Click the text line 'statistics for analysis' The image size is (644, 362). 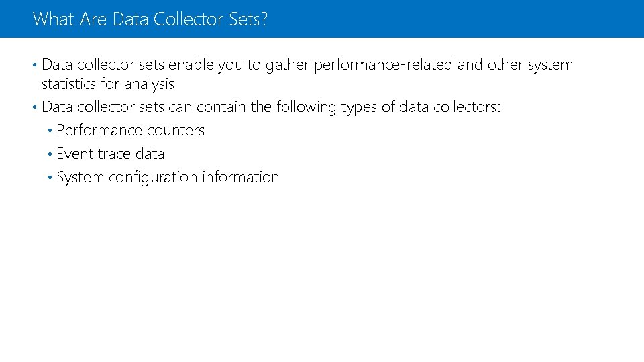point(107,84)
